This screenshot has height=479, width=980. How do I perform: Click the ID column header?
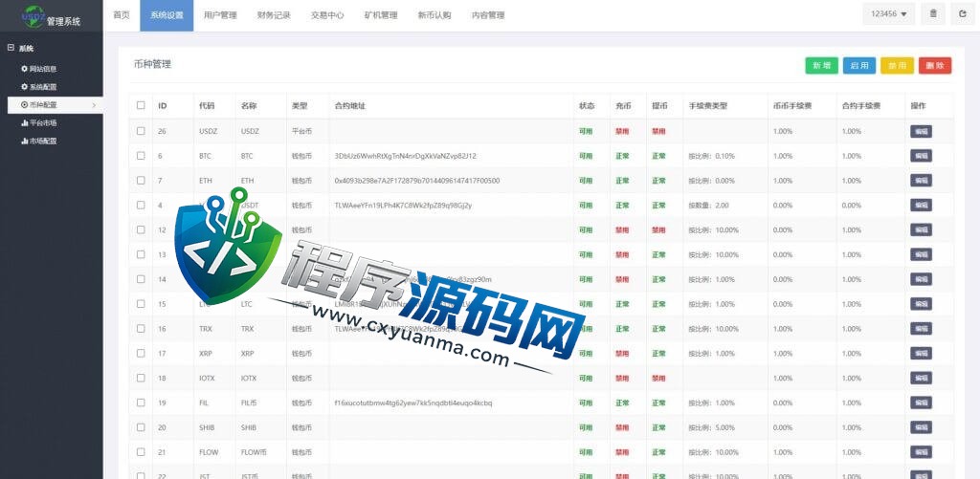pyautogui.click(x=163, y=106)
